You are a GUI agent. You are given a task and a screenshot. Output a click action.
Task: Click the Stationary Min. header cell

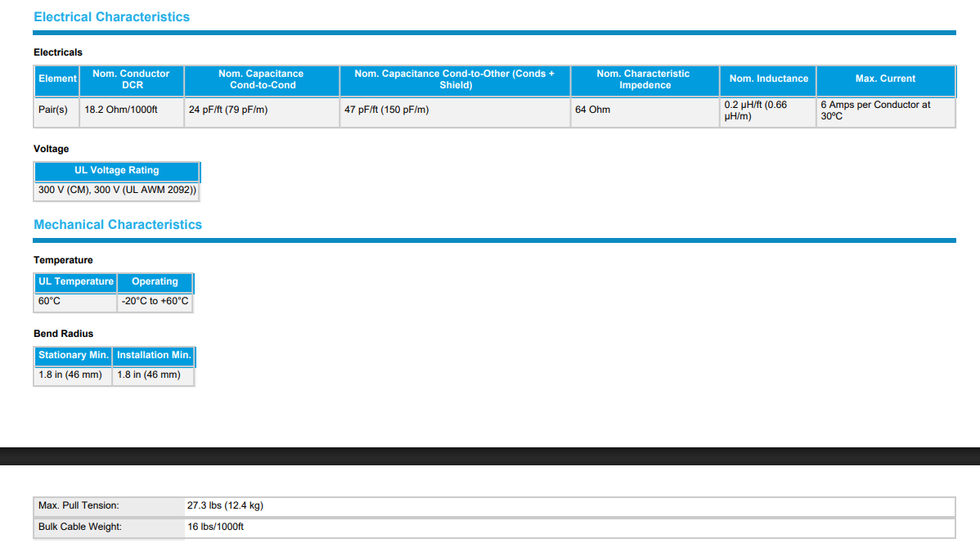(73, 356)
